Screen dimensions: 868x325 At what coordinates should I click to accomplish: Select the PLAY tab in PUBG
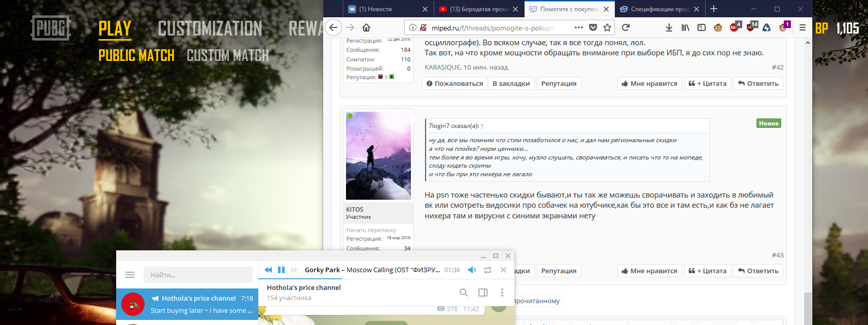point(115,29)
